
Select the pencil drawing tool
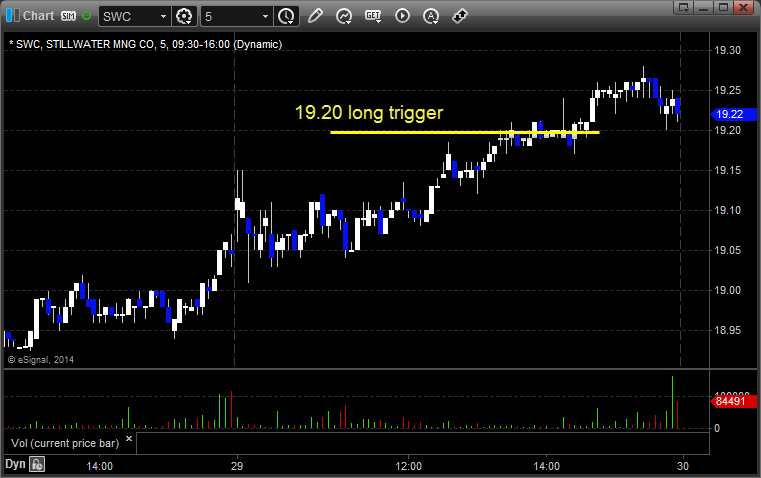(x=315, y=16)
